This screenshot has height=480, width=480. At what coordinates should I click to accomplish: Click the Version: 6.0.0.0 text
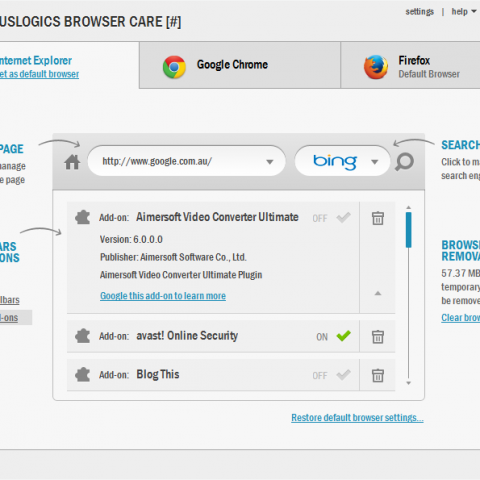(x=131, y=239)
